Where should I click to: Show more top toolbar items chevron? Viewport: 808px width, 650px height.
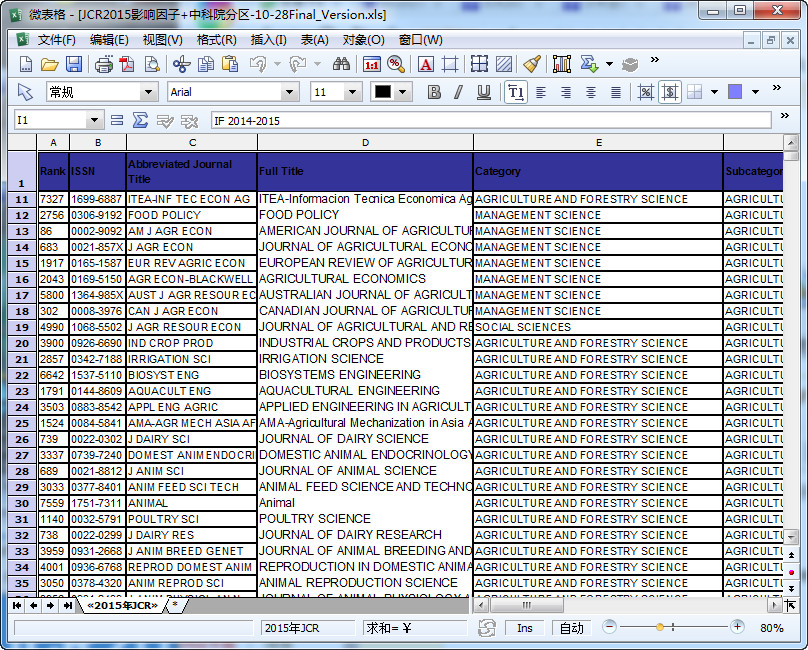pos(654,60)
